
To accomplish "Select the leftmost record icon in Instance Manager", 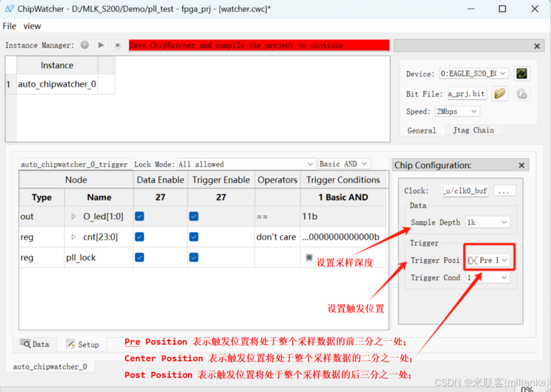I will coord(84,45).
